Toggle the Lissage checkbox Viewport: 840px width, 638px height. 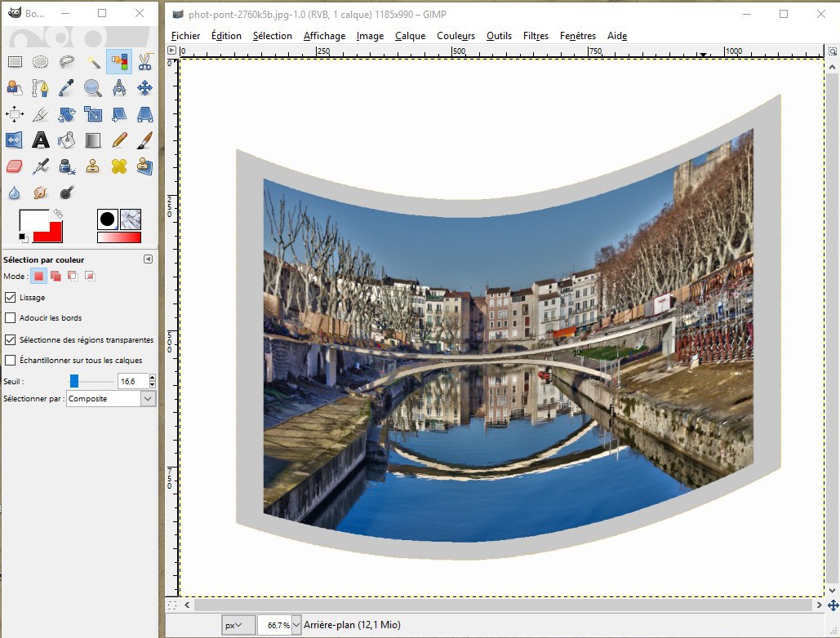[10, 297]
